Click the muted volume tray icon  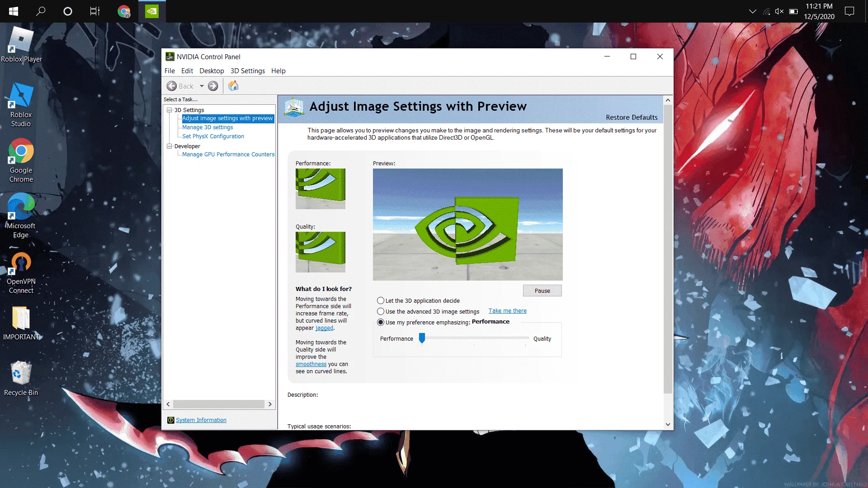tap(779, 11)
